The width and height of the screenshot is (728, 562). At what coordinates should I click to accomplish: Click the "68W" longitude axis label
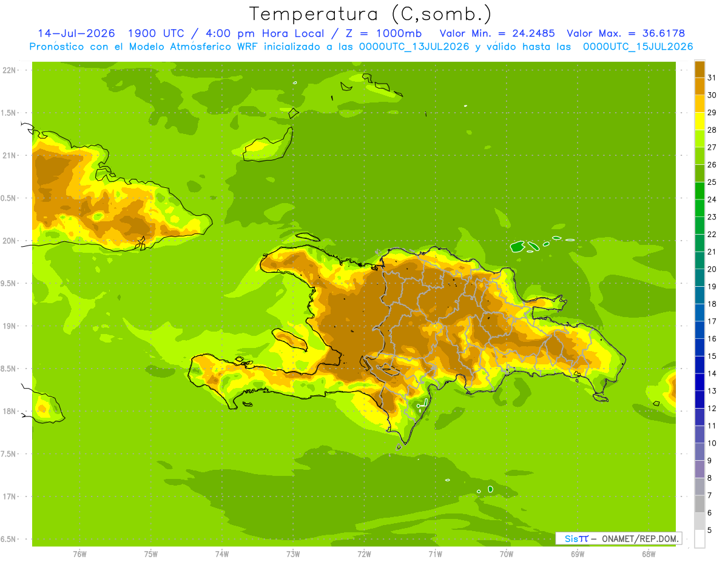[649, 554]
